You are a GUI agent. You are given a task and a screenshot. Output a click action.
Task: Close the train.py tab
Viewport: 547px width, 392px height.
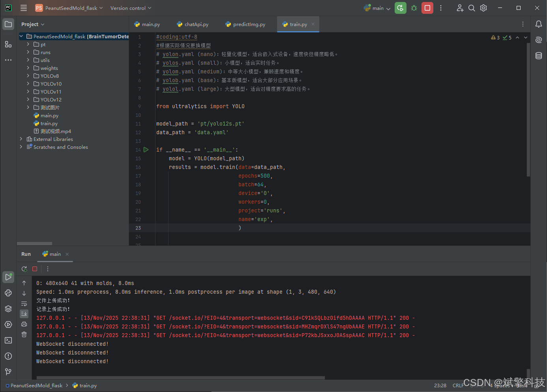click(x=313, y=24)
